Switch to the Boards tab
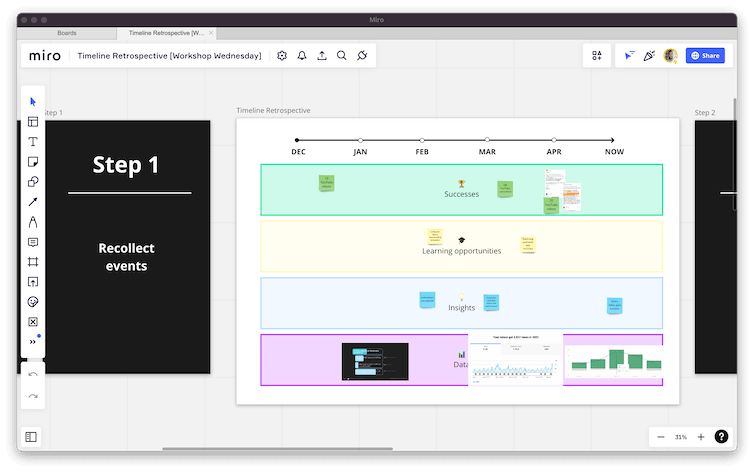 [66, 32]
